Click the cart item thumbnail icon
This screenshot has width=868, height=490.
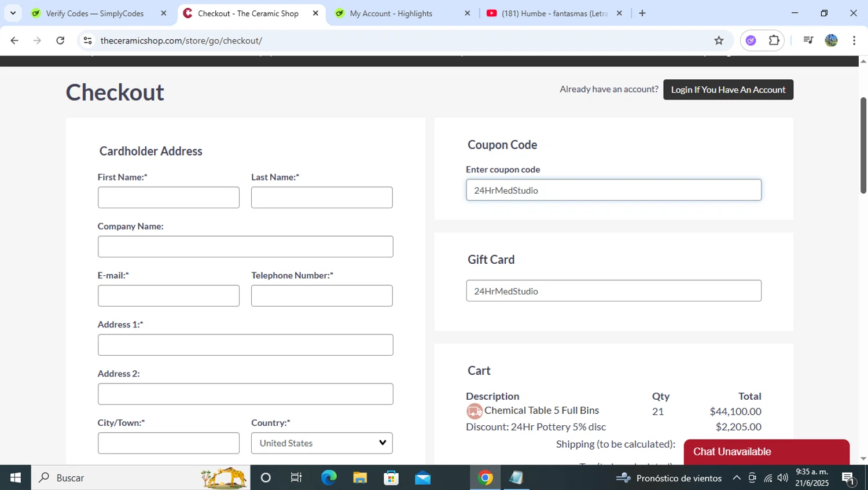point(475,411)
